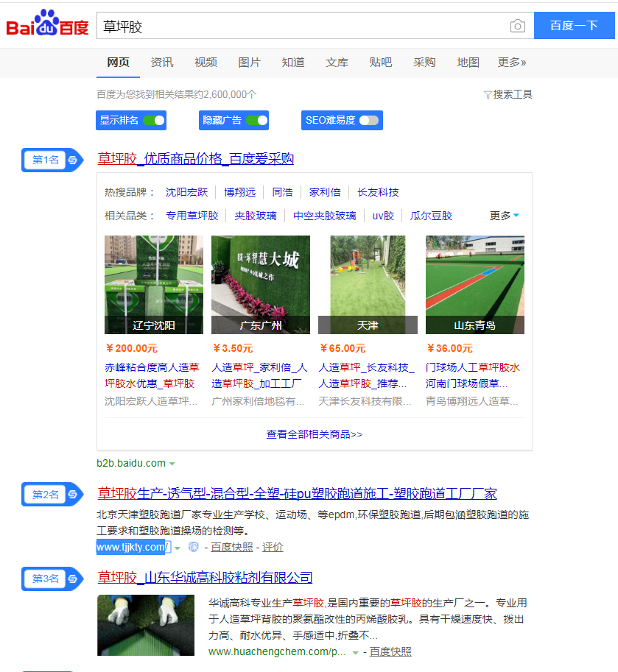The width and height of the screenshot is (618, 672).
Task: Click the swirl icon on 第3名 badge
Action: (73, 579)
